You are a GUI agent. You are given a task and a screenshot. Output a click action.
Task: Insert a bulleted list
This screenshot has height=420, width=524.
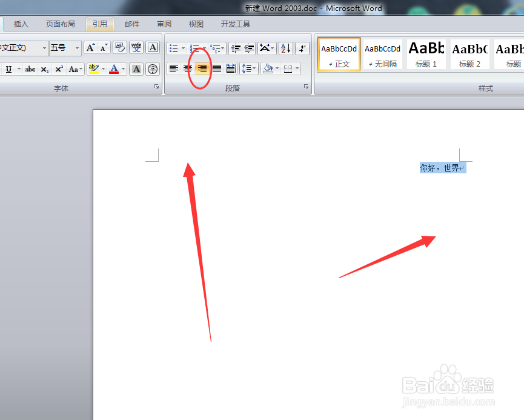tap(173, 48)
